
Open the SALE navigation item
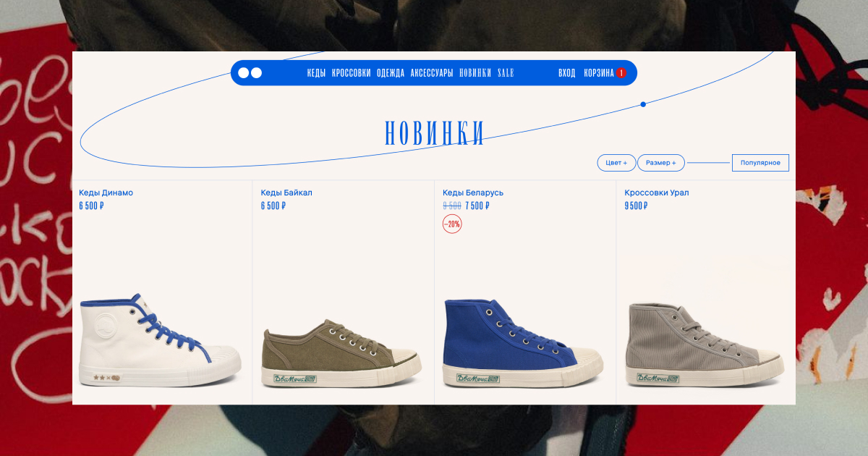(x=506, y=73)
